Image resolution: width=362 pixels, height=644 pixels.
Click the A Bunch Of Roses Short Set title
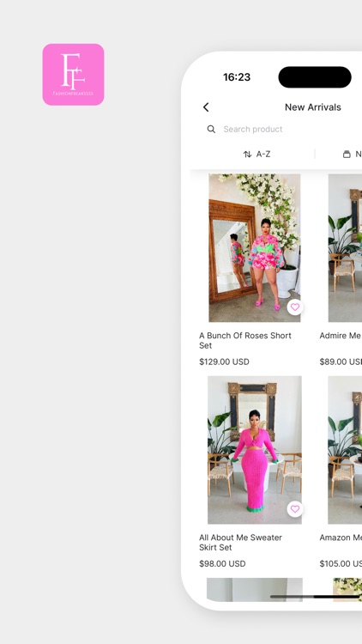245,341
